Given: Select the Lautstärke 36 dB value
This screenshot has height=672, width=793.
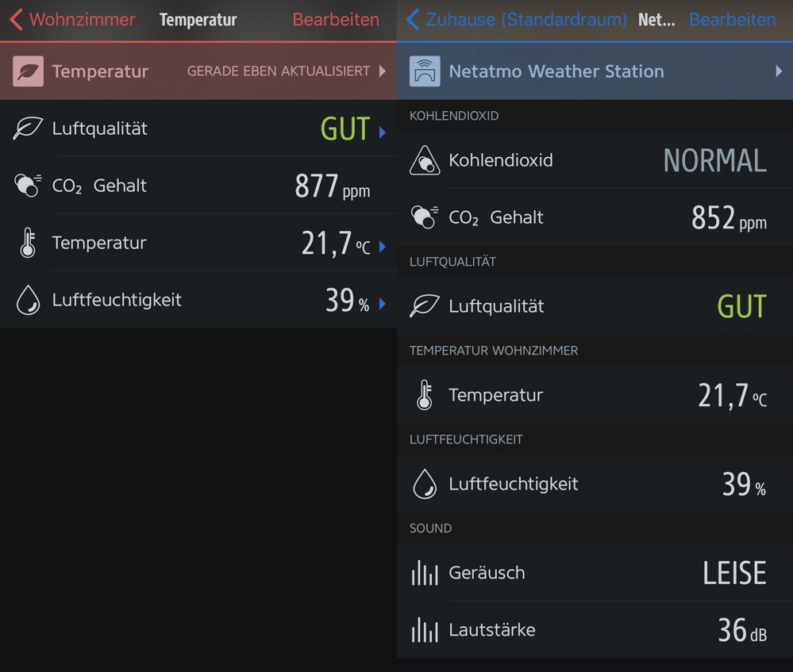Looking at the screenshot, I should point(742,630).
